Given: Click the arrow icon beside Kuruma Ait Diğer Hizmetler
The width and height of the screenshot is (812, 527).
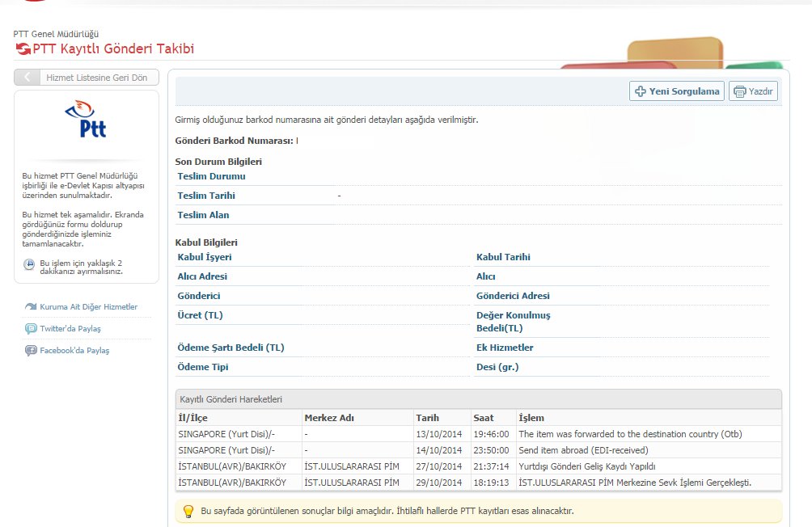Looking at the screenshot, I should pos(31,306).
